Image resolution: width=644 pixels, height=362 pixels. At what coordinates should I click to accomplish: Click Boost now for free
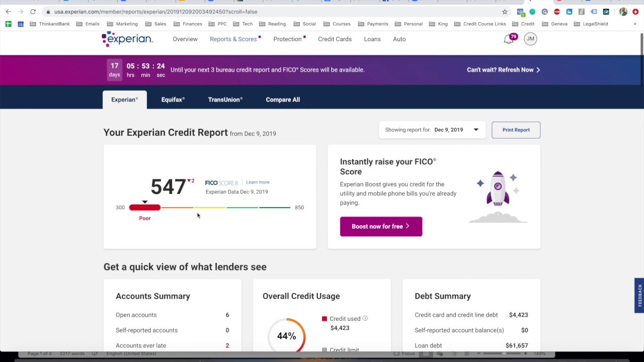381,226
